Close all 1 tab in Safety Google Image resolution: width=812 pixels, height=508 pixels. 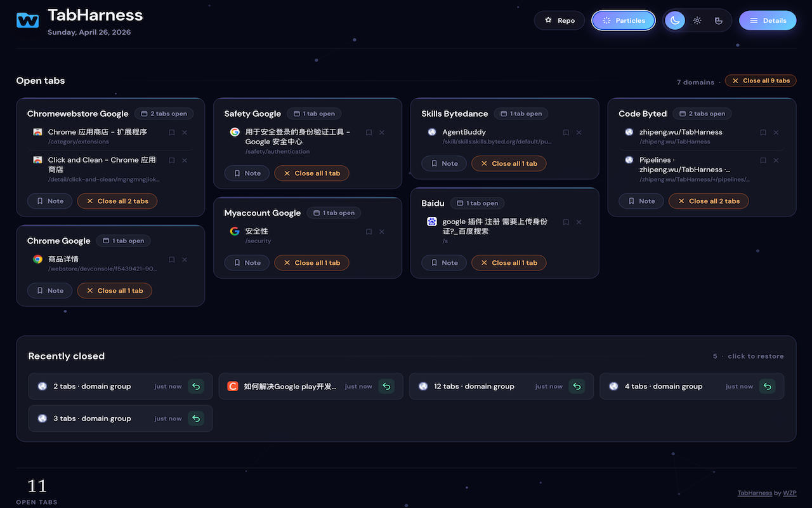pyautogui.click(x=312, y=173)
